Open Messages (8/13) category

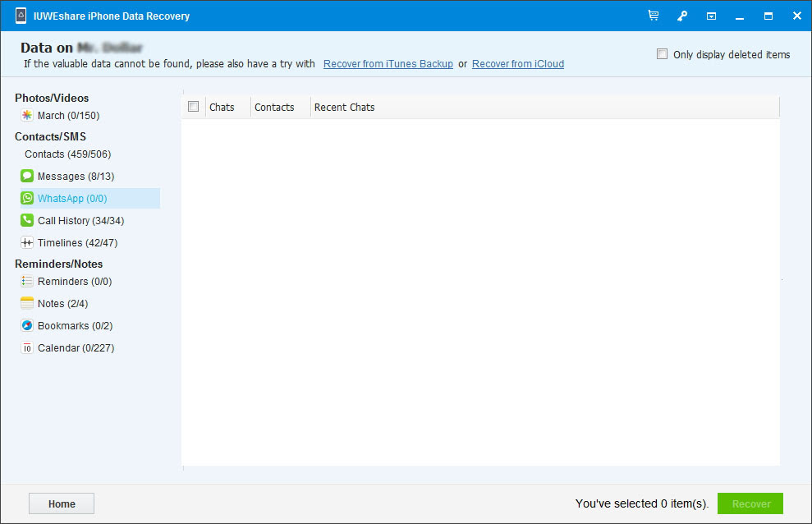click(x=76, y=177)
